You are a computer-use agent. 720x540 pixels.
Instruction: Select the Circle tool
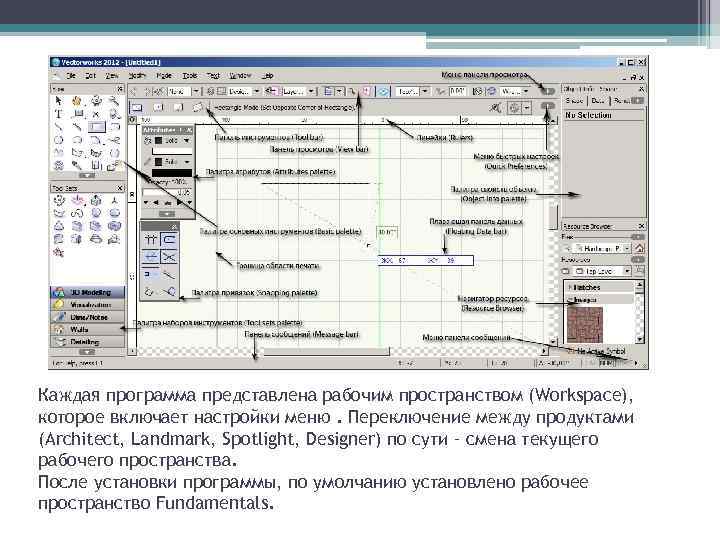tap(59, 140)
